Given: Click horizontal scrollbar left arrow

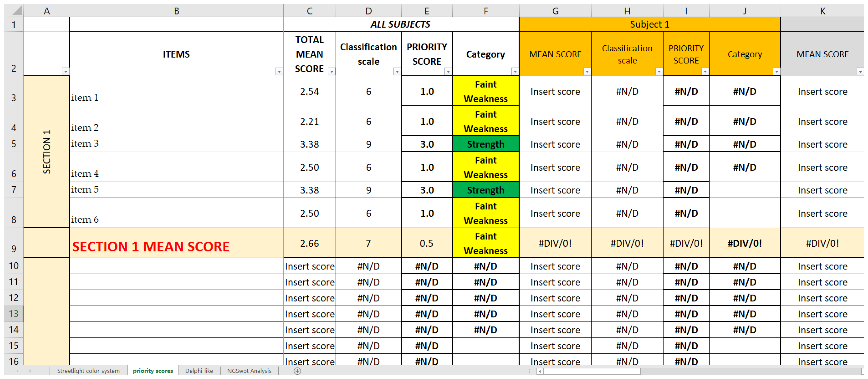Looking at the screenshot, I should pyautogui.click(x=540, y=371).
